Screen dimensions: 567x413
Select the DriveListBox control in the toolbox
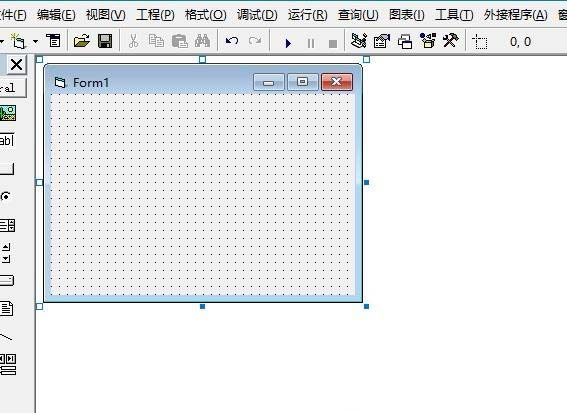coord(7,280)
